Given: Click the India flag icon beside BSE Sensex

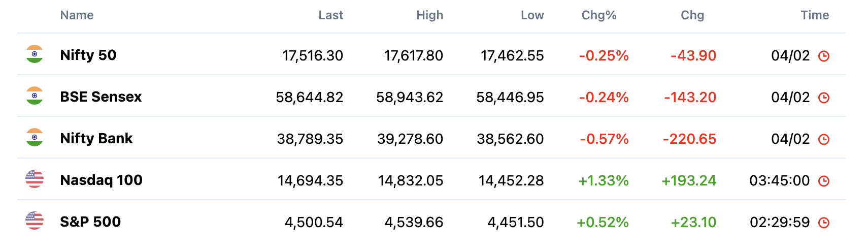Looking at the screenshot, I should (35, 96).
